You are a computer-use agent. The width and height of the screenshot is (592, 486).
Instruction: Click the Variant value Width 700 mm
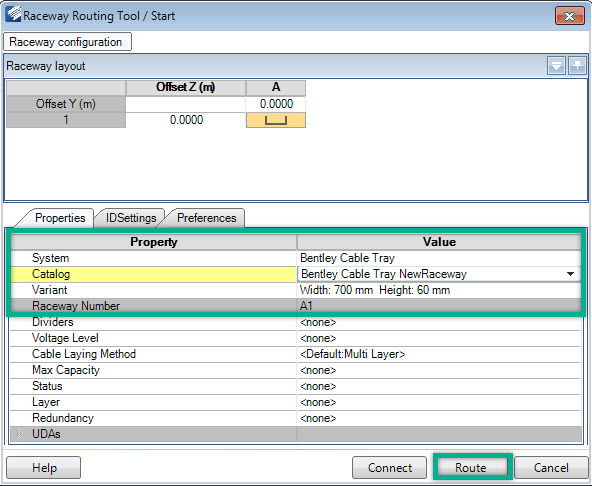(439, 290)
